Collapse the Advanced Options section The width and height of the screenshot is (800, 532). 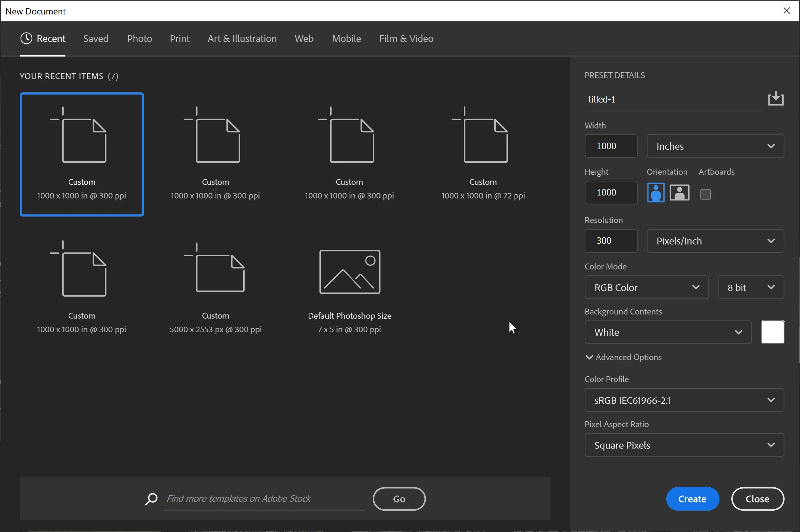(589, 357)
